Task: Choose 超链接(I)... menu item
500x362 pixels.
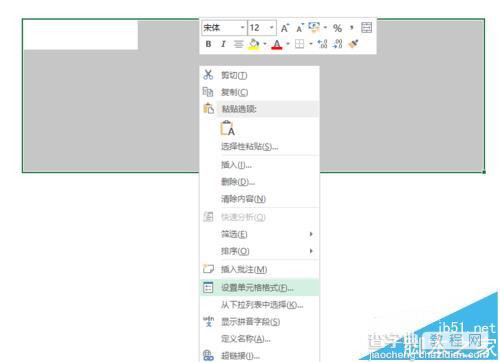Action: 259,356
